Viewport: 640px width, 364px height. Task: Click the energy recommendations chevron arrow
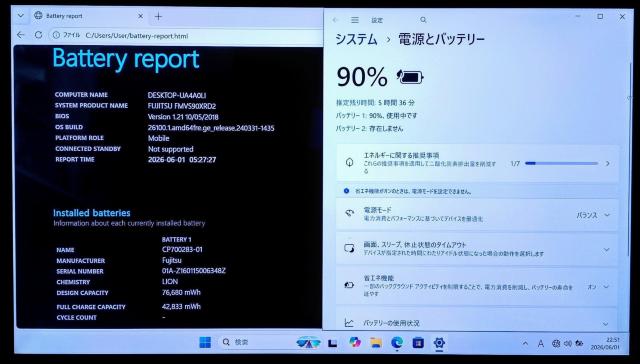[x=607, y=163]
